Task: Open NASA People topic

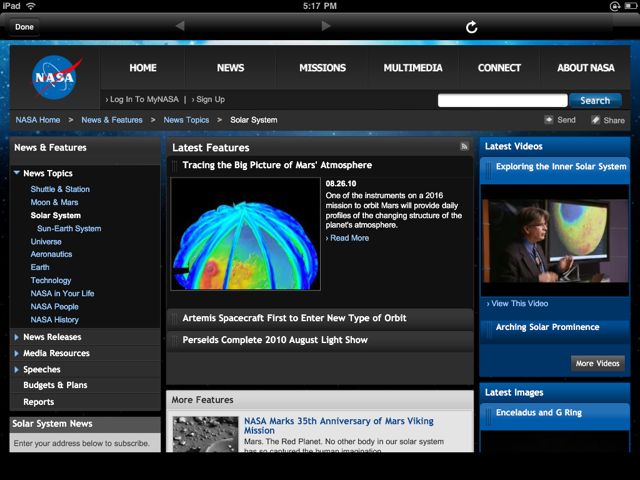Action: [54, 307]
